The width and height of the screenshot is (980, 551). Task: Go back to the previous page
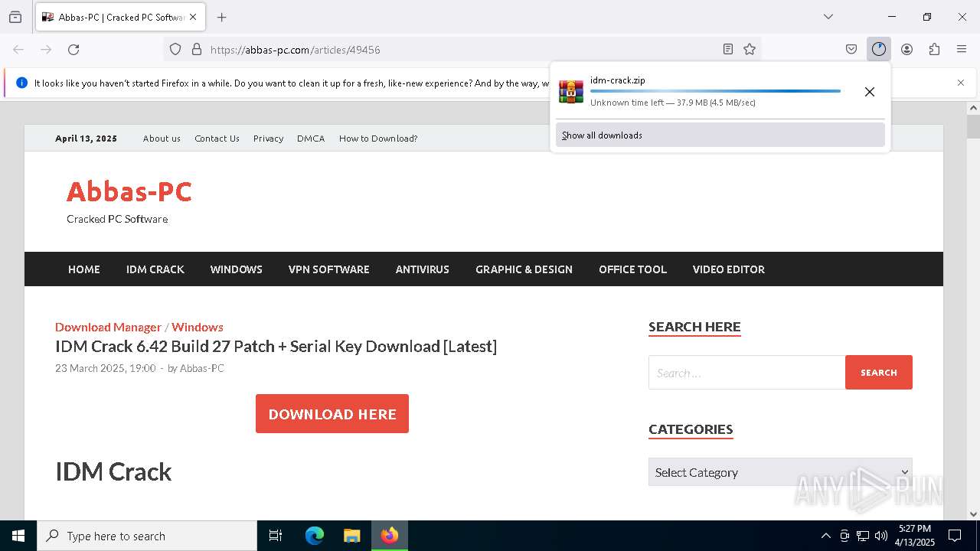[18, 49]
